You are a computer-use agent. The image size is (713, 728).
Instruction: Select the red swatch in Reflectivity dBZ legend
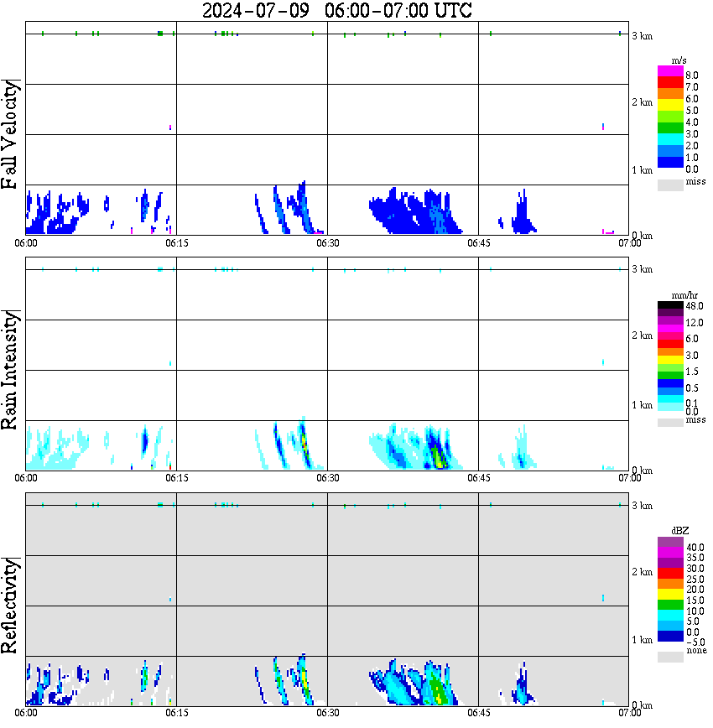pyautogui.click(x=670, y=573)
